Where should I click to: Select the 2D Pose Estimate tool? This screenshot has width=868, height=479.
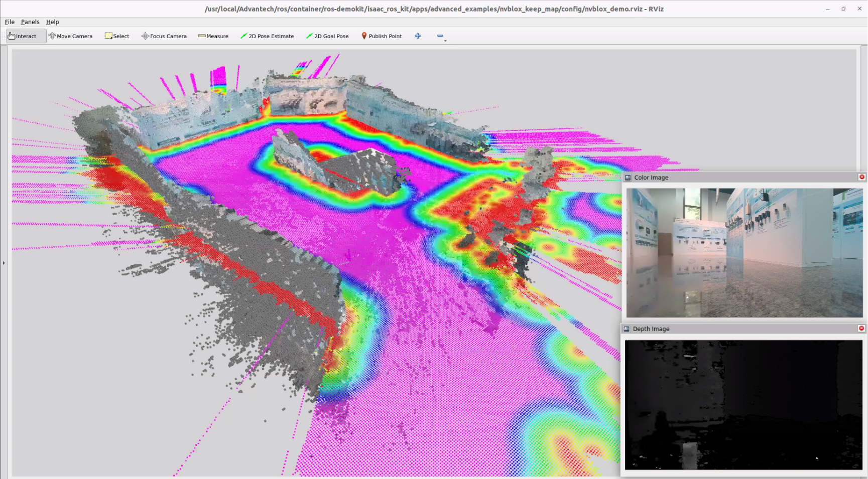[267, 36]
